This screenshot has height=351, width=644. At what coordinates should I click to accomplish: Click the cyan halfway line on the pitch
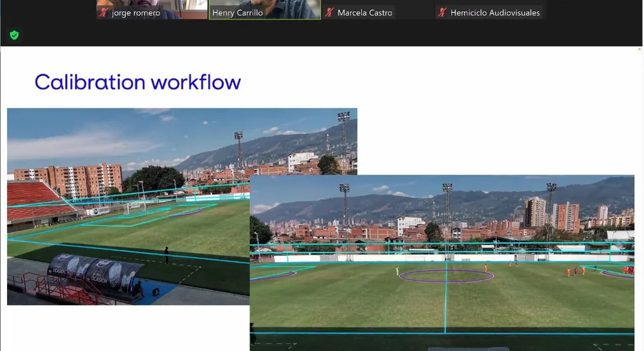point(445,297)
